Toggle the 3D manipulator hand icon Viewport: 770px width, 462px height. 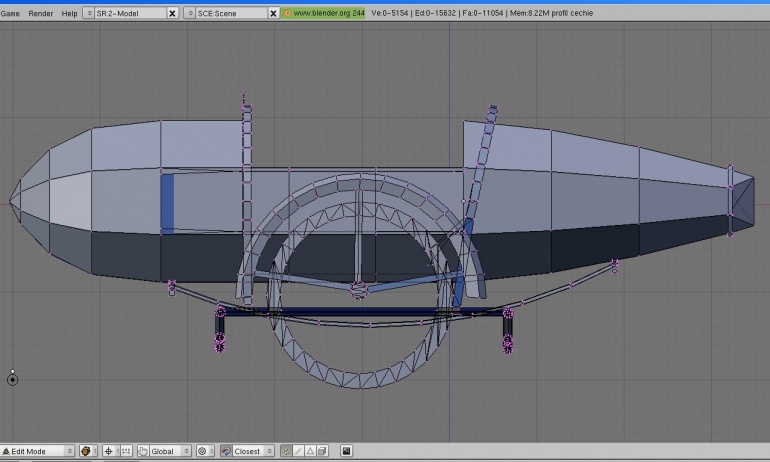[x=143, y=451]
